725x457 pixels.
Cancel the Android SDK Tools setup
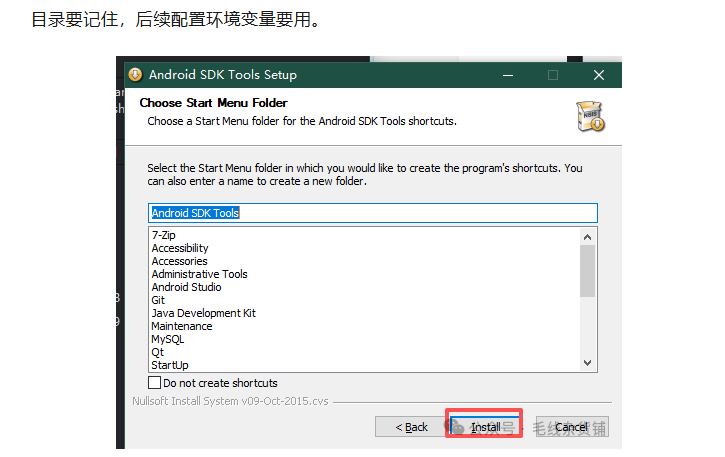[572, 426]
